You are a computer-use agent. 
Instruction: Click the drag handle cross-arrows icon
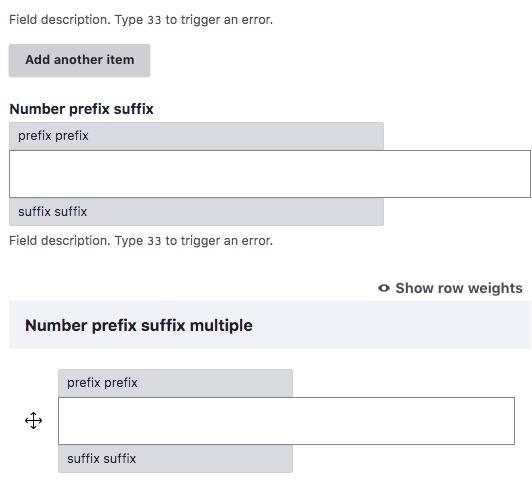34,421
